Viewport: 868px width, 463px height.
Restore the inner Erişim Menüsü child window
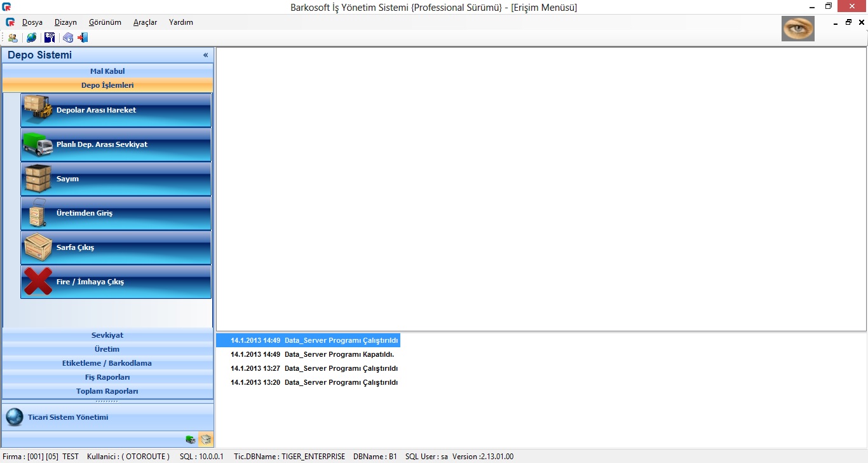848,22
